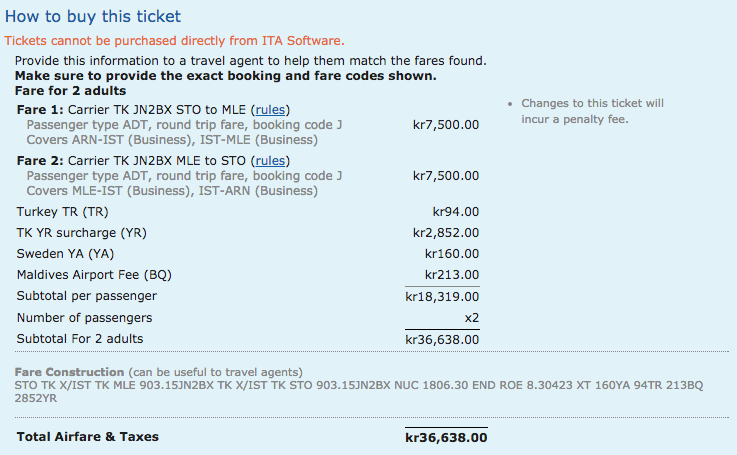Select the subtotal per passenger kr18,319.00

tap(442, 297)
